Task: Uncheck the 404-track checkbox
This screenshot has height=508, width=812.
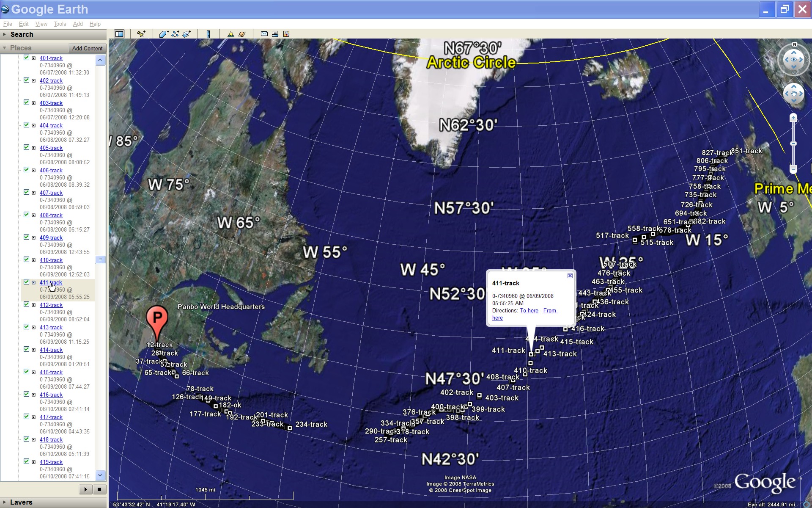Action: (26, 125)
